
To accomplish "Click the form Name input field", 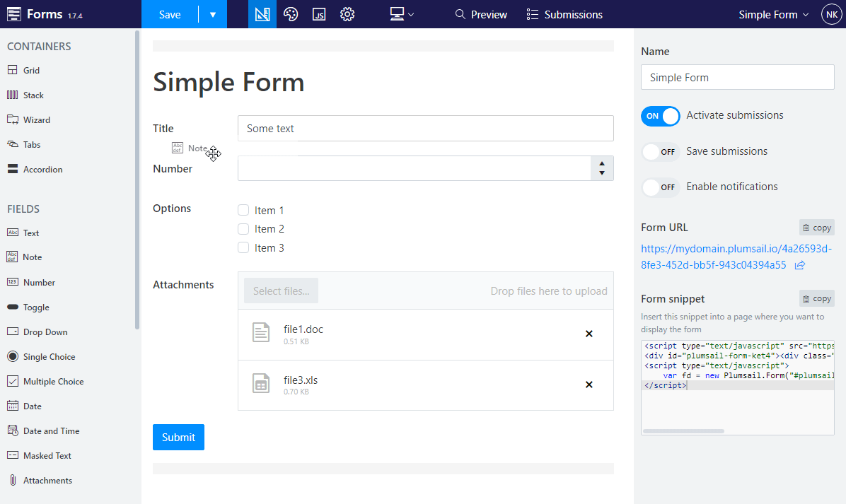I will tap(738, 77).
